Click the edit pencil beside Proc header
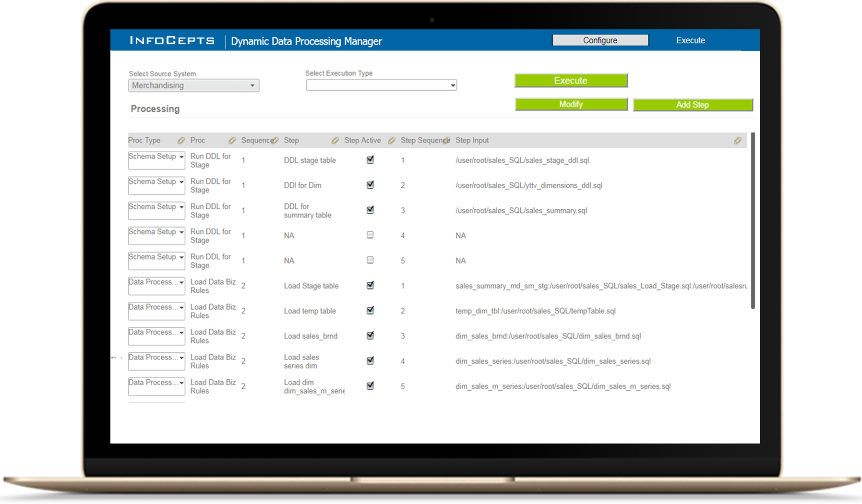 point(232,141)
